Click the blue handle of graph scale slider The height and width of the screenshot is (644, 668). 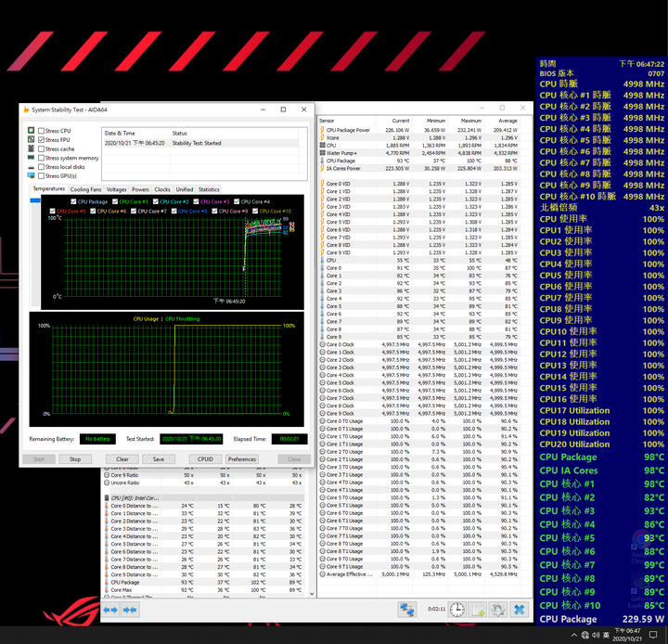tap(35, 200)
